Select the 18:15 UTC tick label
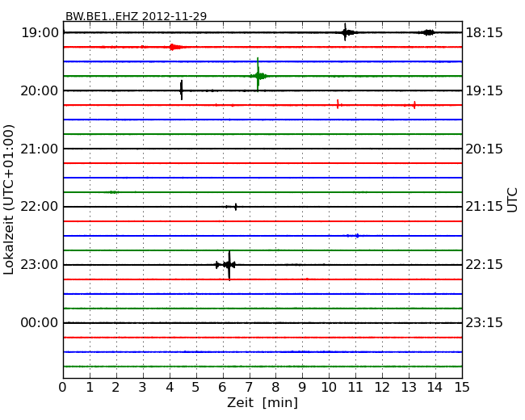This screenshot has width=525, height=420. 484,33
